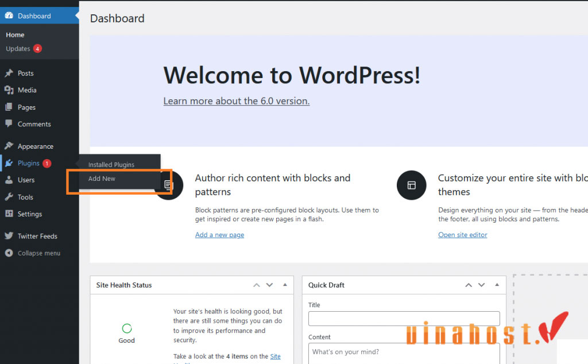Toggle Quick Draft panel collapse
This screenshot has height=364, width=588.
(x=497, y=285)
